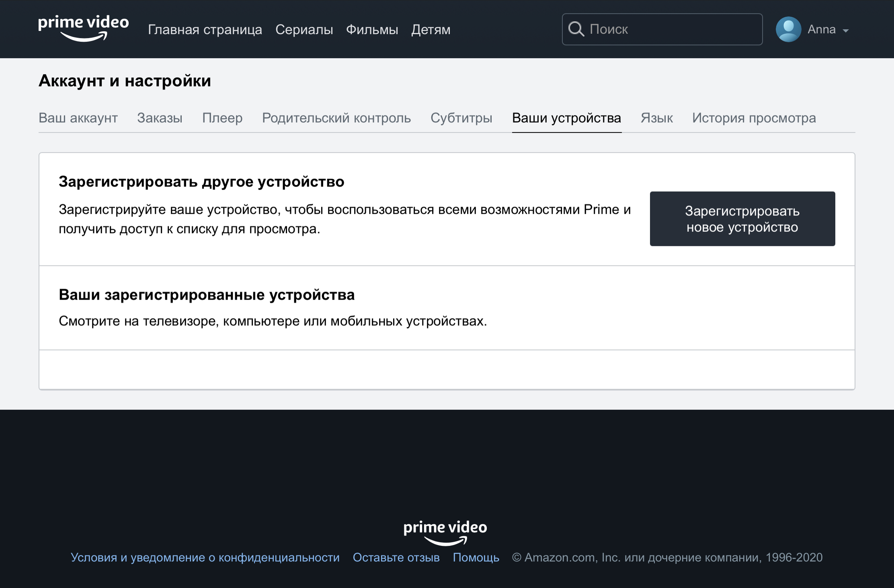894x588 pixels.
Task: Switch to the Субтитры tab
Action: 461,118
